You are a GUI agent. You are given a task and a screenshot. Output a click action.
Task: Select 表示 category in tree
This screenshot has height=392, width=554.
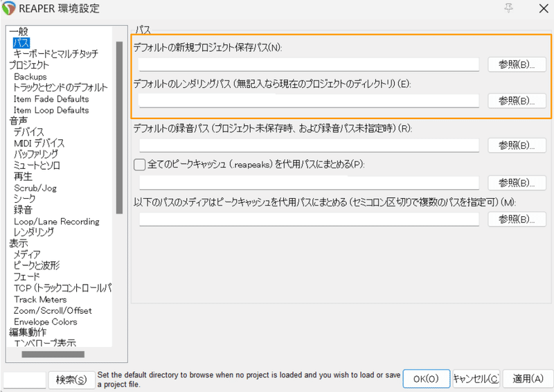click(19, 244)
